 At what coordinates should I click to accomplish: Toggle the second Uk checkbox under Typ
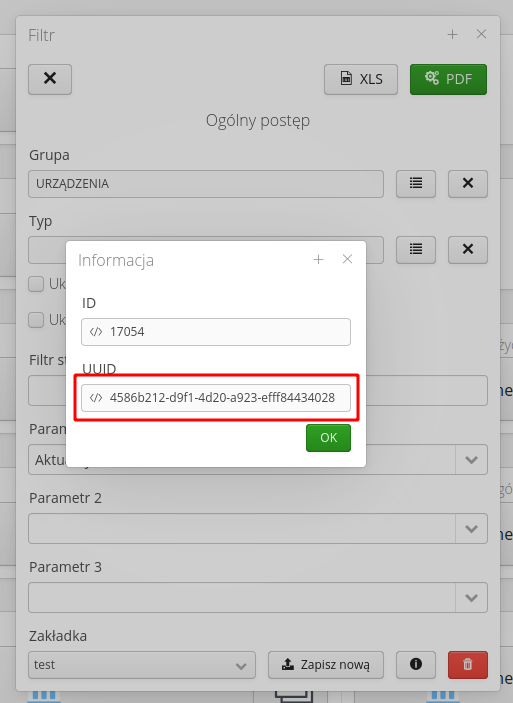36,320
